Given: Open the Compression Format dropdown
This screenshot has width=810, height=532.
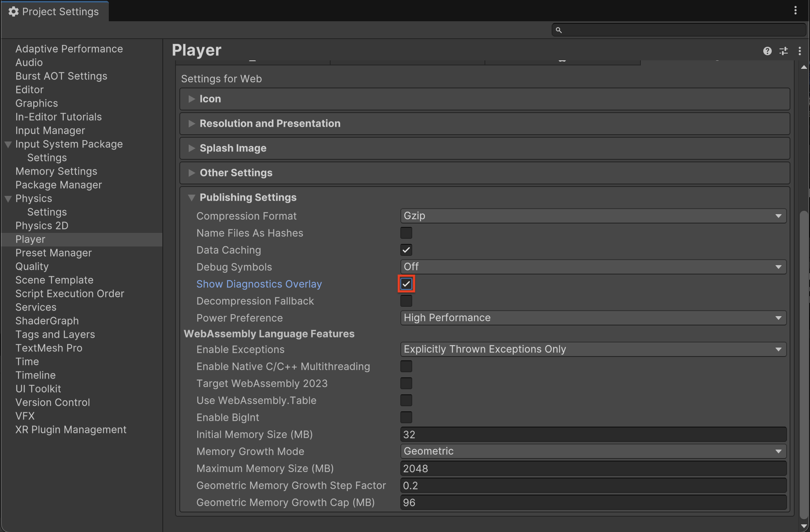Looking at the screenshot, I should [x=593, y=216].
